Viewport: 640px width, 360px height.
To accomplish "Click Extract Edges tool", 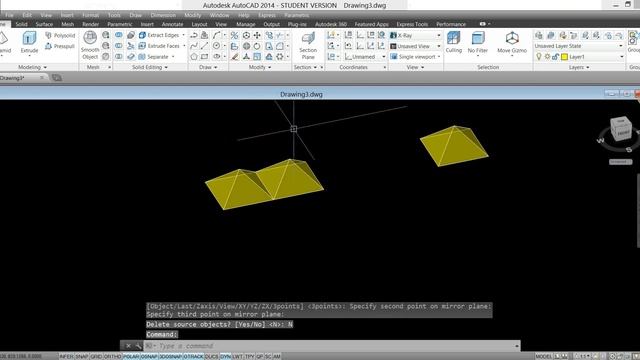I will (159, 35).
